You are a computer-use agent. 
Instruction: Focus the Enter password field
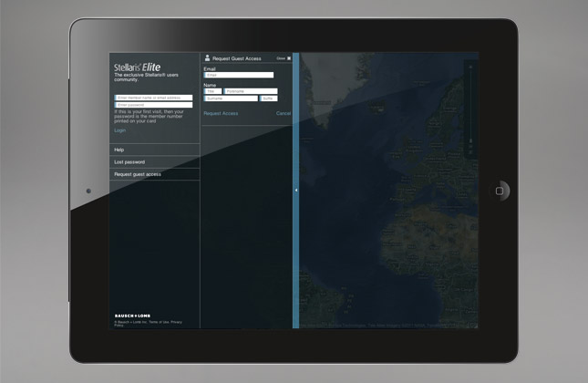153,105
